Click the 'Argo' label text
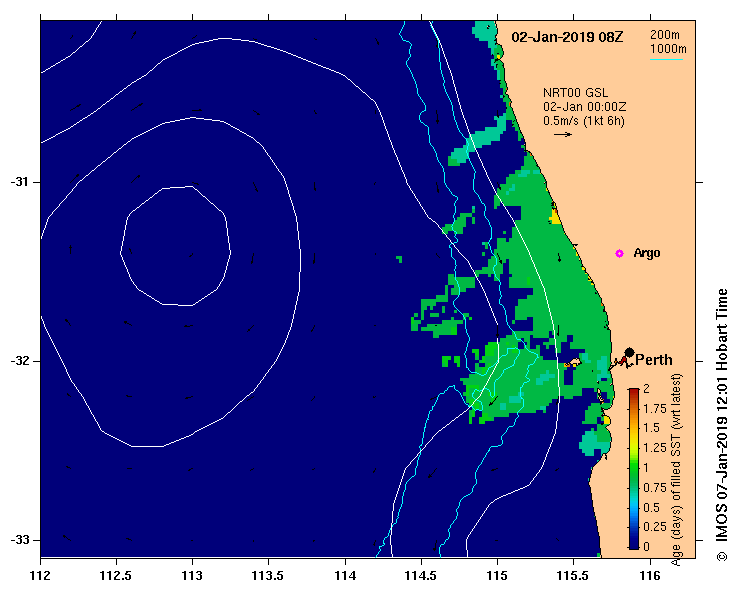 pos(647,253)
